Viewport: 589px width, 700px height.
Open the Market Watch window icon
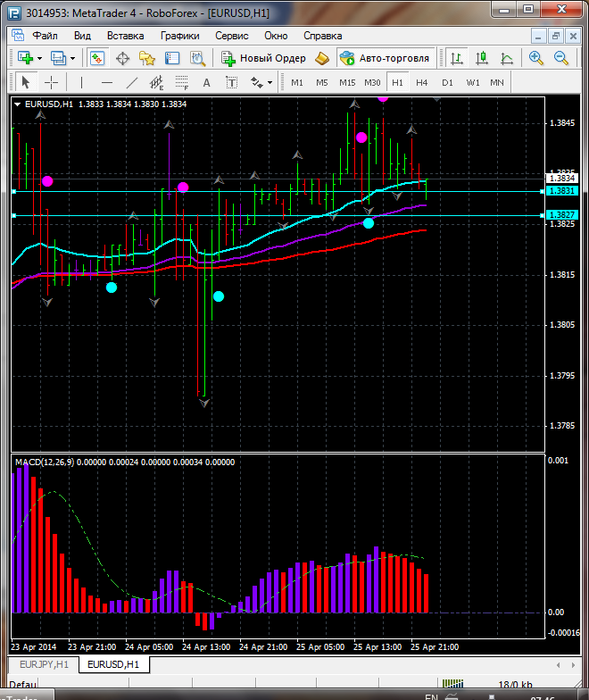tap(97, 58)
